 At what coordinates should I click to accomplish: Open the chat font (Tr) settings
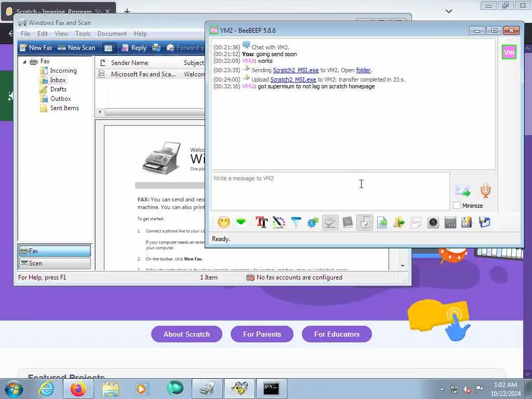click(x=261, y=222)
